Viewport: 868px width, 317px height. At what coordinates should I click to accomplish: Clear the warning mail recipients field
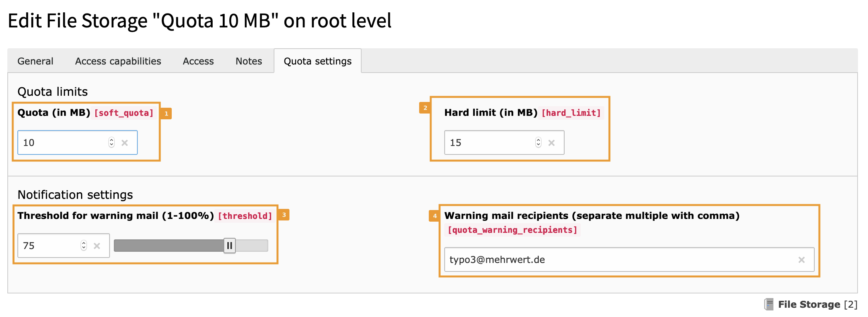(802, 260)
